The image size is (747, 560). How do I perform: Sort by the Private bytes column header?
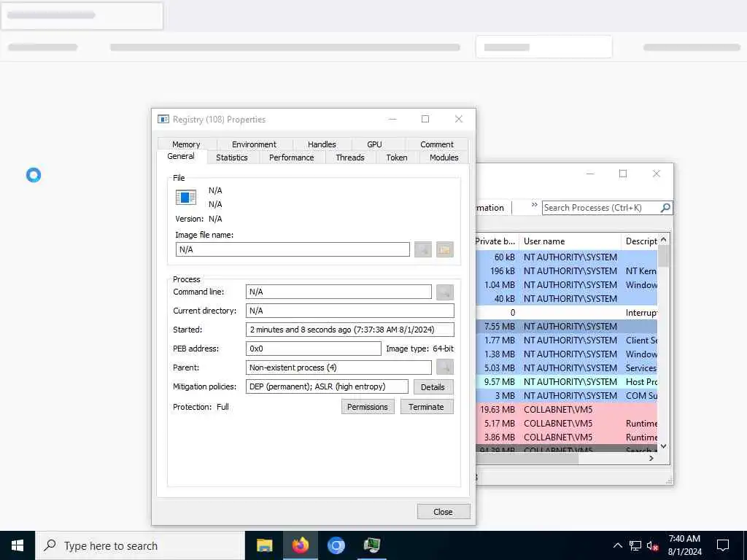pos(496,241)
